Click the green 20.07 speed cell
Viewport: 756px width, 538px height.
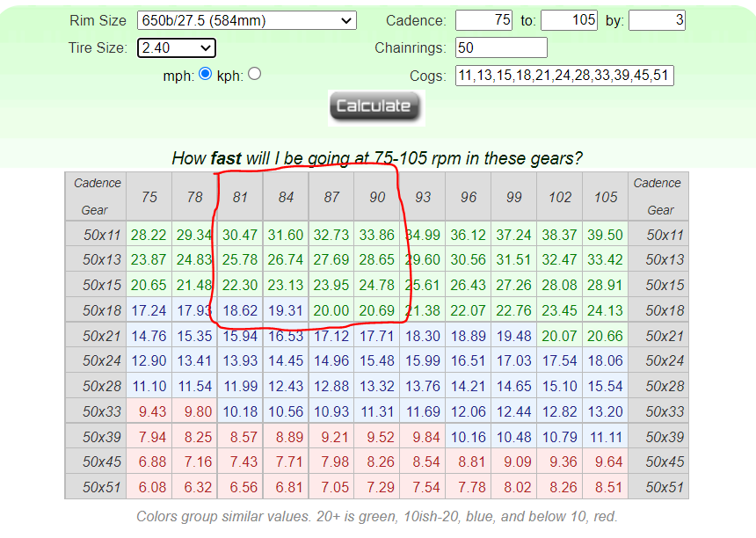560,336
